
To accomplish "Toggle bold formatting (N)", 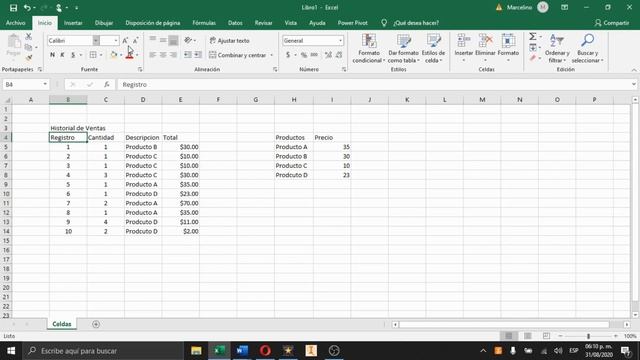I will pyautogui.click(x=52, y=55).
